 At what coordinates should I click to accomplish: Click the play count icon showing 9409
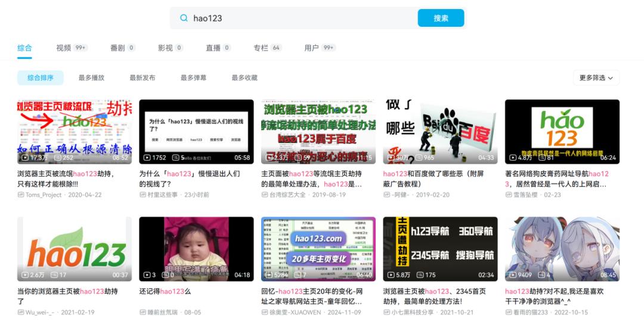coord(512,275)
